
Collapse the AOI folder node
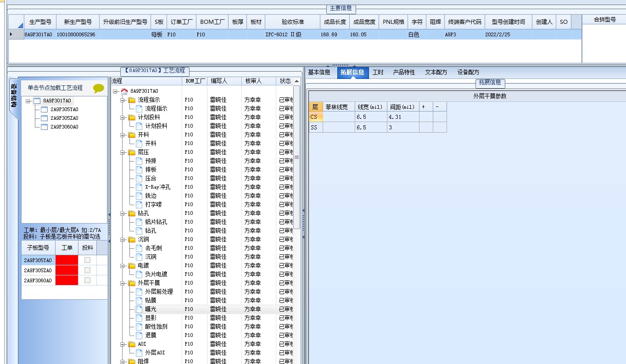click(x=123, y=344)
